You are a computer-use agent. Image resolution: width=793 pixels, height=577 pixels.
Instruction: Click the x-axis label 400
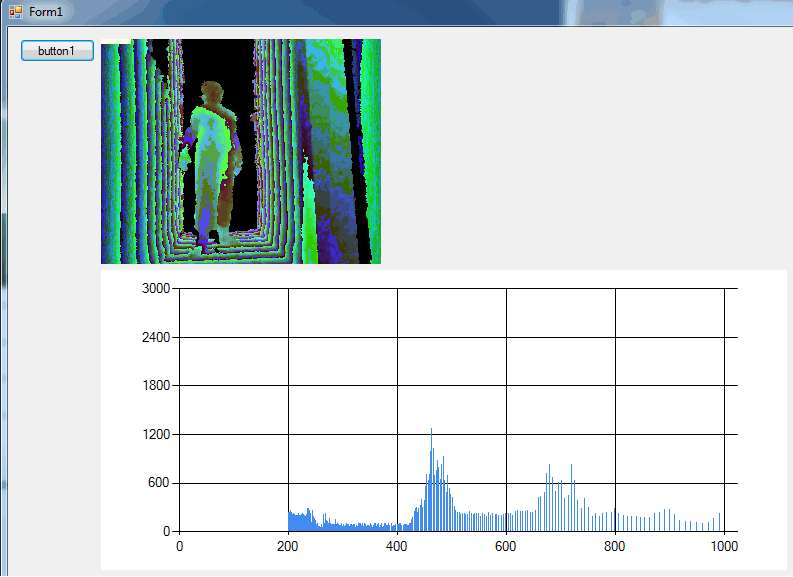pyautogui.click(x=396, y=547)
